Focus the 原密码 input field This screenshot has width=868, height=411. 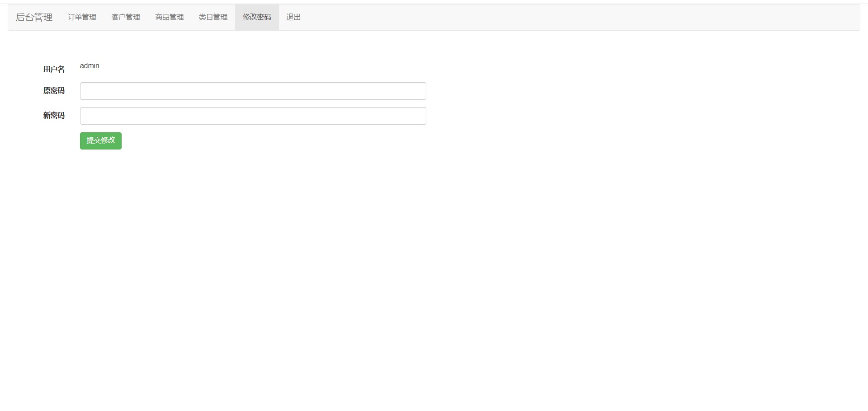click(x=253, y=91)
